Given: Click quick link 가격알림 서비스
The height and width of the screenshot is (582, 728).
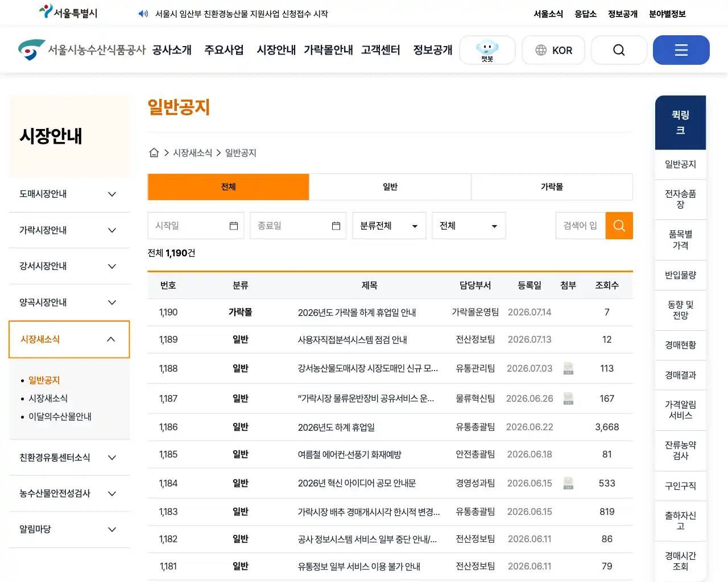Looking at the screenshot, I should point(681,410).
